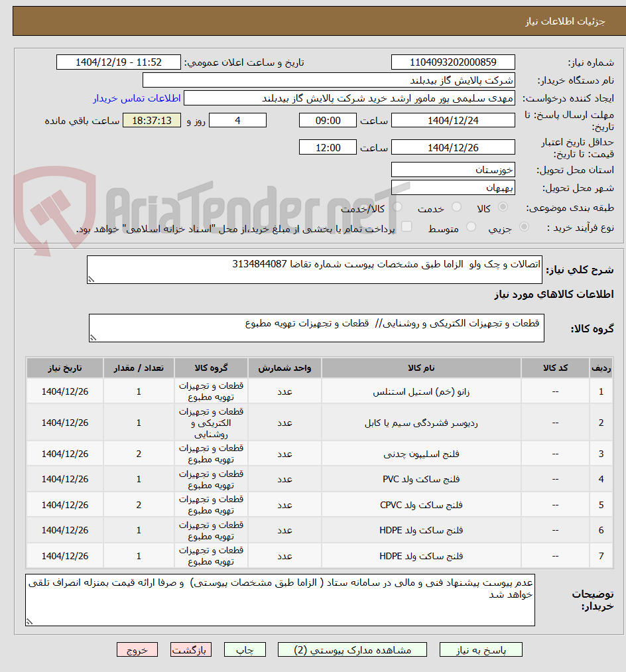The image size is (626, 672).
Task: Select فلنج ساکت ولد HDPE in row 7
Action: tap(421, 556)
